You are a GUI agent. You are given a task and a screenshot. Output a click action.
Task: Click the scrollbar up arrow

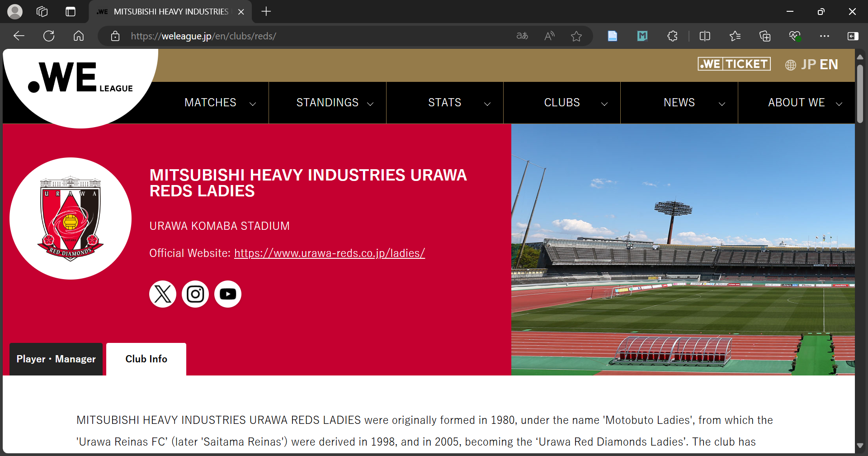pyautogui.click(x=860, y=57)
